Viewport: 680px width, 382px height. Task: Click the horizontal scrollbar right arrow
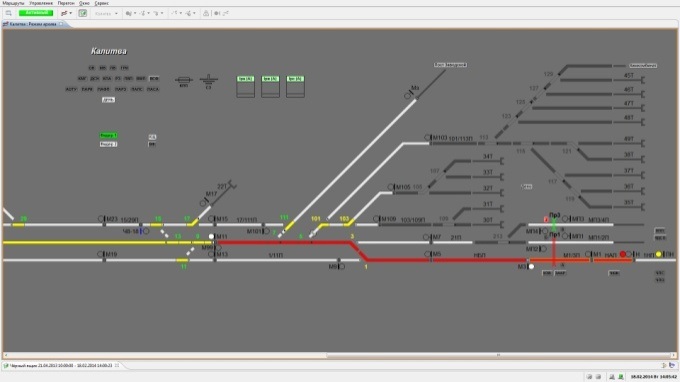pos(673,355)
